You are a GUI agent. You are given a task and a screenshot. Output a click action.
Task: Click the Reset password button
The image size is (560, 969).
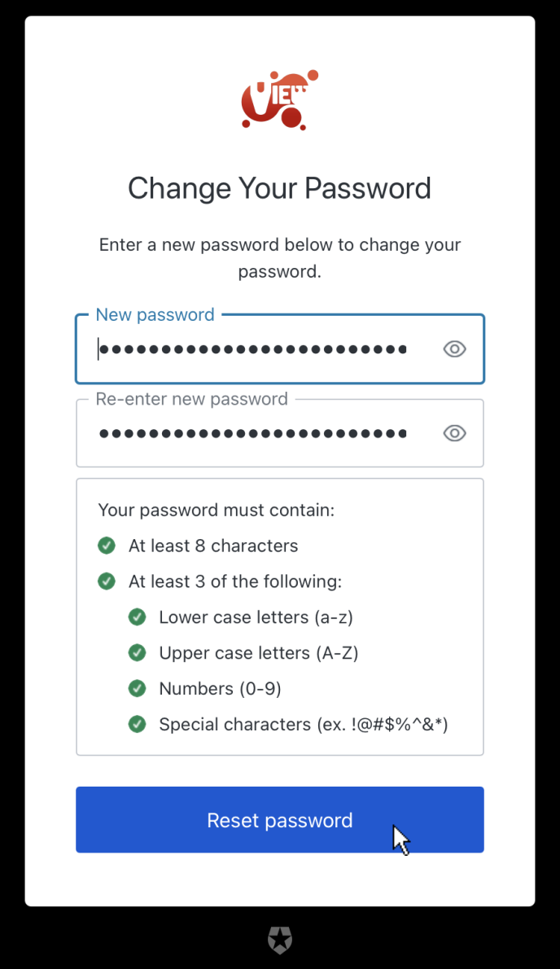279,820
